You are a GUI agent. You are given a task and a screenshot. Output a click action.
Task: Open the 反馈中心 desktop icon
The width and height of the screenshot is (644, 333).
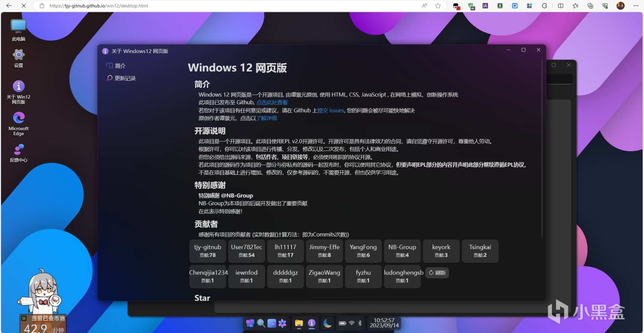[x=19, y=153]
